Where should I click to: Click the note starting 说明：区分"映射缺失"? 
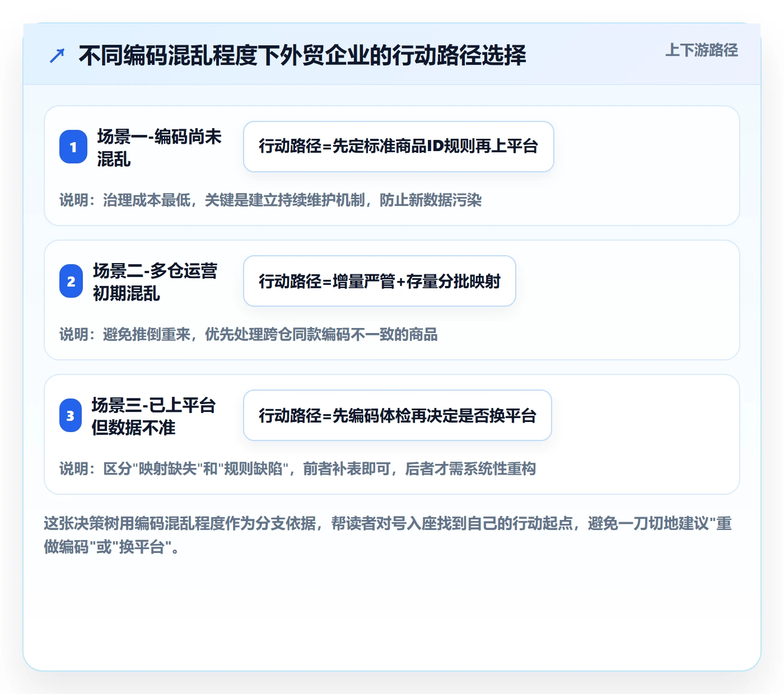[x=298, y=468]
